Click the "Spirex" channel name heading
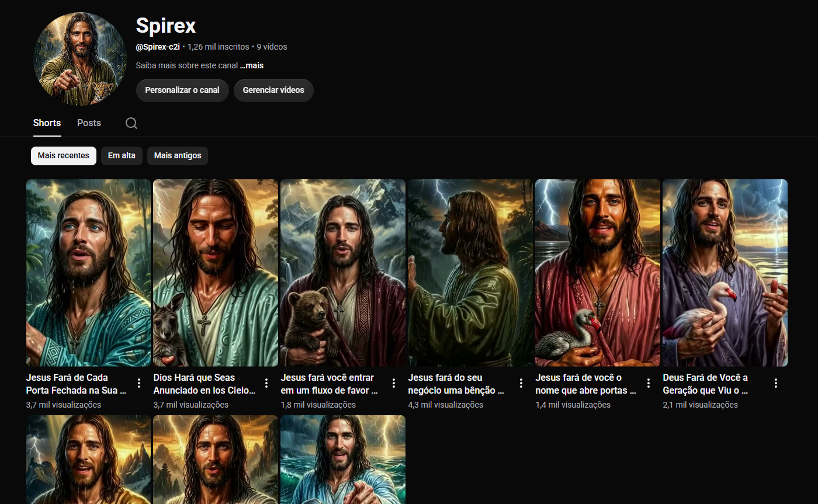Image resolution: width=818 pixels, height=504 pixels. pyautogui.click(x=166, y=25)
